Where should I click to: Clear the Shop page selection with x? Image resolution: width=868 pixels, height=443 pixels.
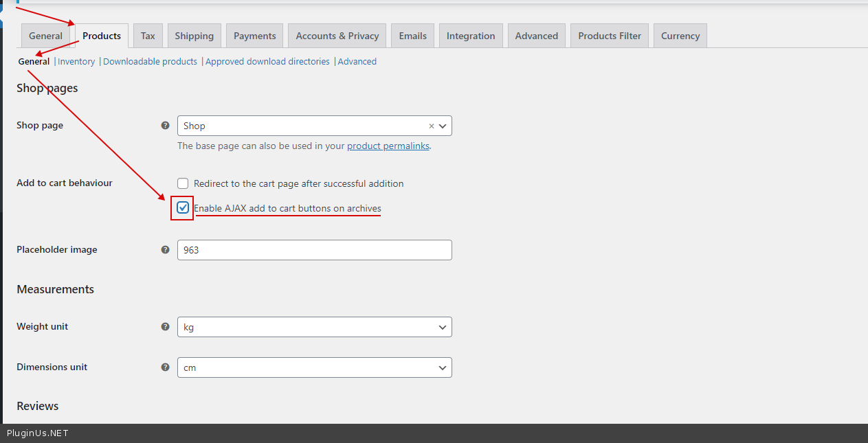tap(431, 126)
